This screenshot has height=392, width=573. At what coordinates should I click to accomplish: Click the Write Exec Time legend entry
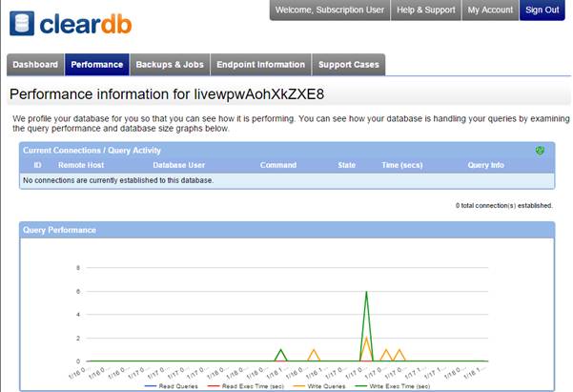coord(393,386)
